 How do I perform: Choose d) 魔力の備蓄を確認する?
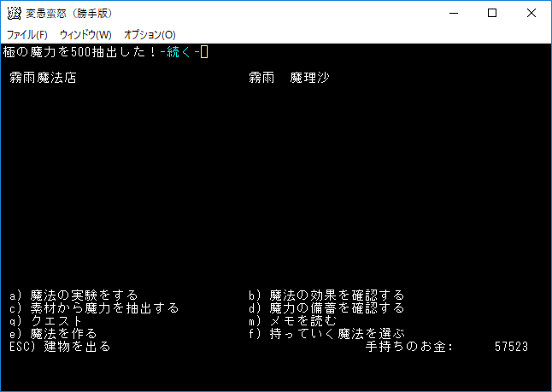coord(326,308)
